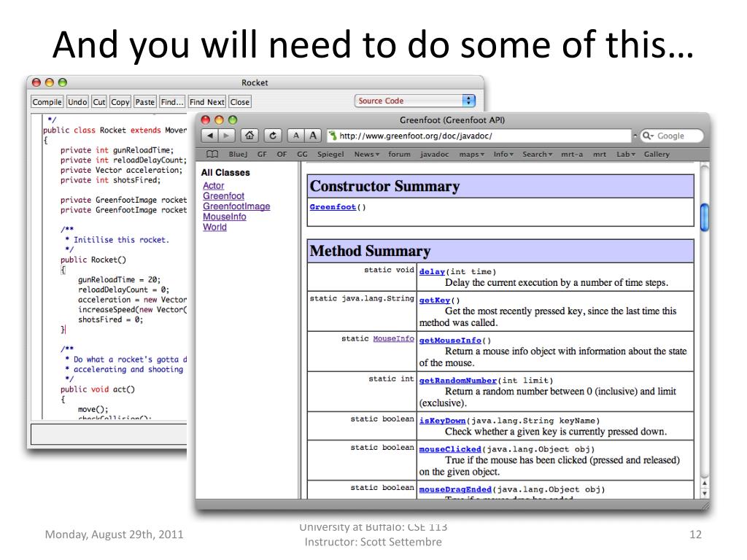Reload the Greenfoot API page
The width and height of the screenshot is (747, 560).
pyautogui.click(x=273, y=136)
